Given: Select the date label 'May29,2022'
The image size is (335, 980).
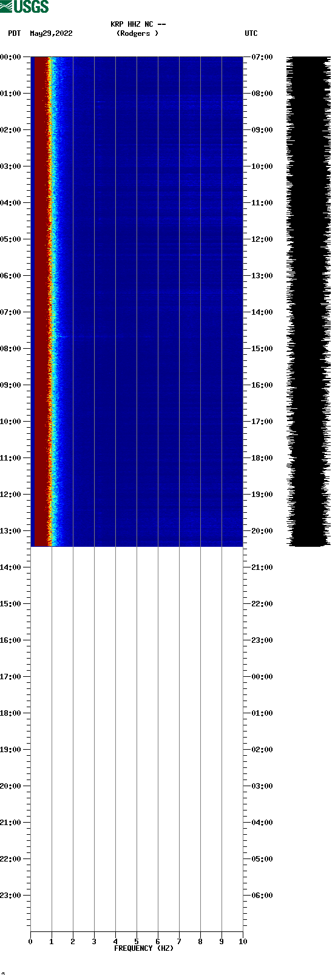Looking at the screenshot, I should click(51, 33).
